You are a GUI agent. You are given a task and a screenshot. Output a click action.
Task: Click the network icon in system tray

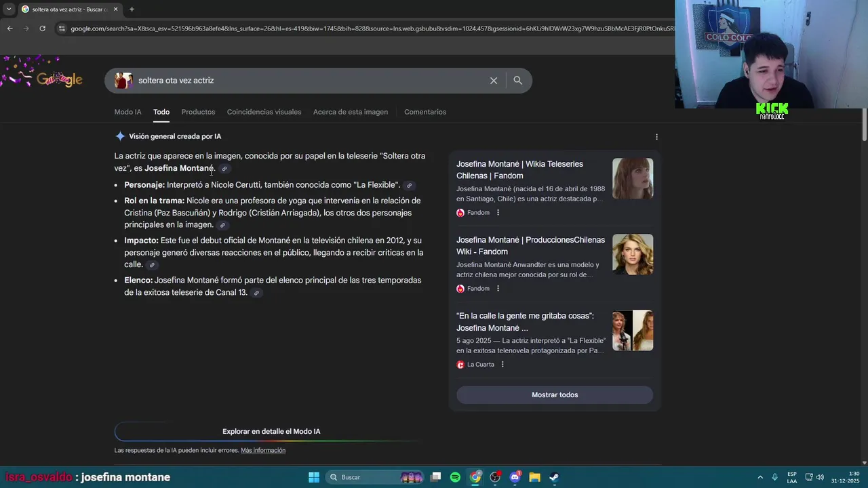(809, 477)
